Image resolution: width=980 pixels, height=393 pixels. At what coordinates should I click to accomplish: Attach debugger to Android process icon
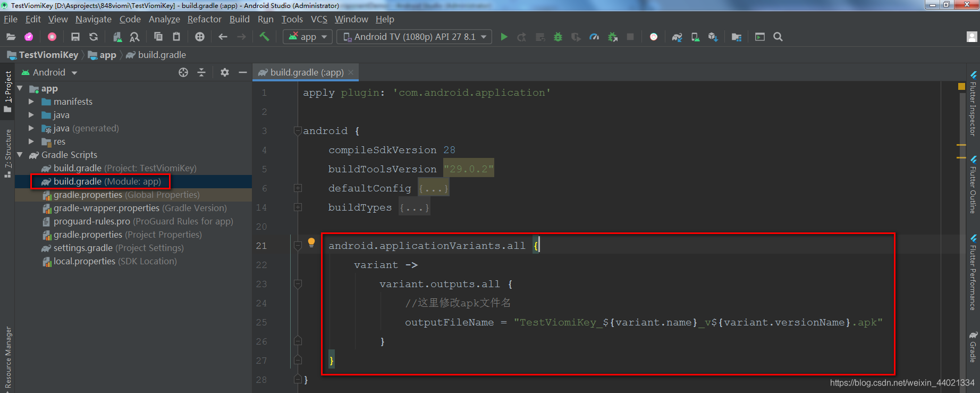coord(613,37)
